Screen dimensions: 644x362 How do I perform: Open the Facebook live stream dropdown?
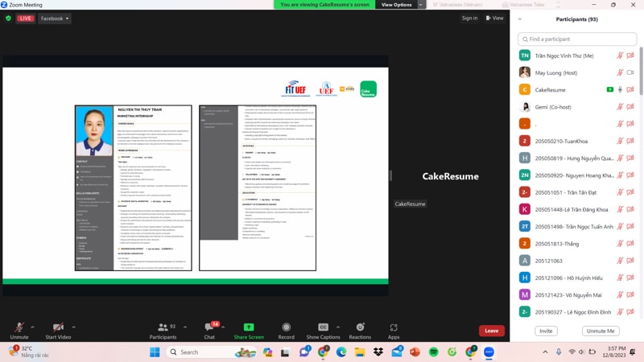tap(55, 19)
